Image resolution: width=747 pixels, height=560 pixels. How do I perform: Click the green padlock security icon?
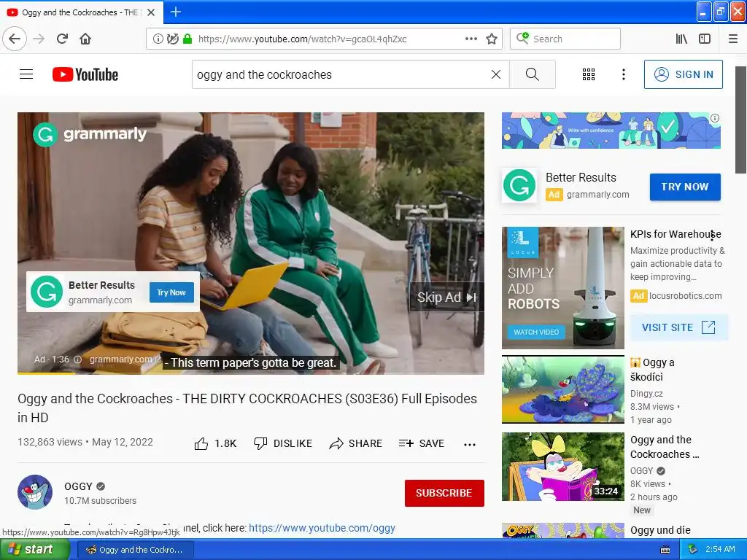tap(187, 39)
